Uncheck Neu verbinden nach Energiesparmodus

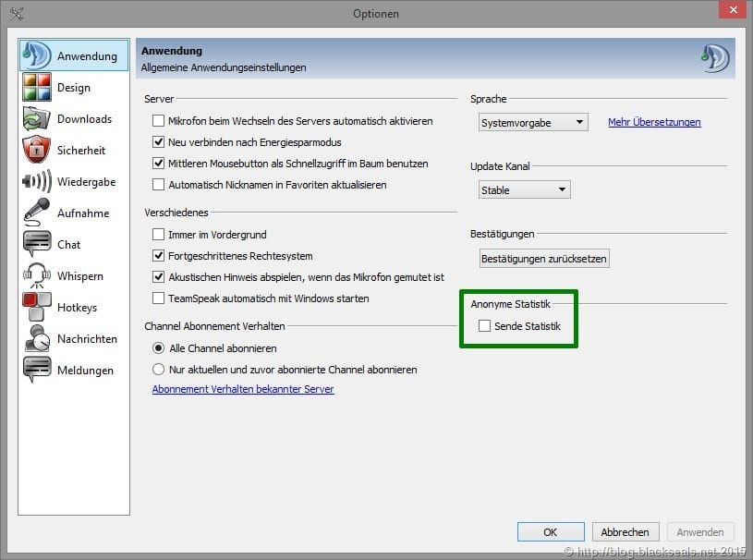click(158, 142)
